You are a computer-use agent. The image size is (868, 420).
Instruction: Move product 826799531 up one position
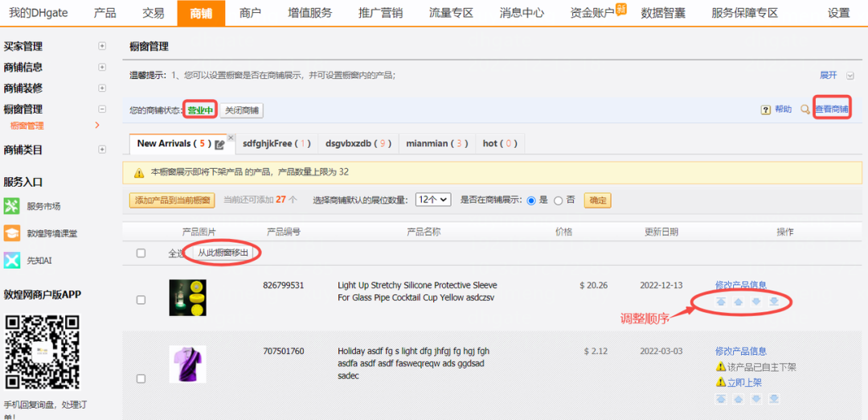(x=739, y=302)
